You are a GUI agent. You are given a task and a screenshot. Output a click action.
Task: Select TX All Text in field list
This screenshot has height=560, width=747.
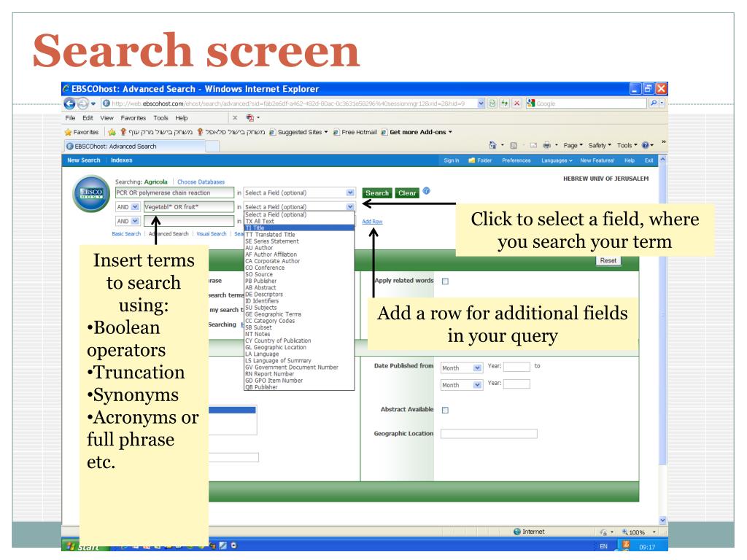(x=299, y=222)
